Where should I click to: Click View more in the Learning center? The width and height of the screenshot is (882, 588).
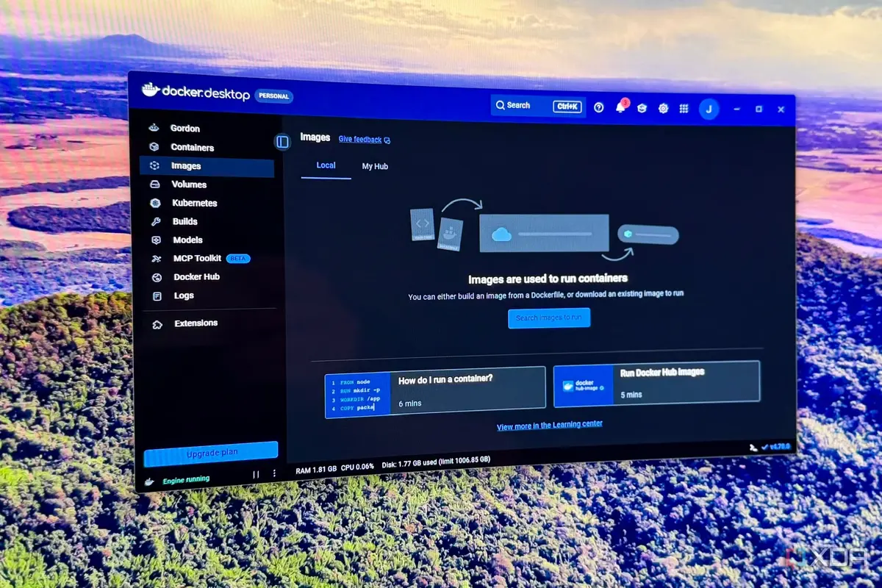coord(550,426)
